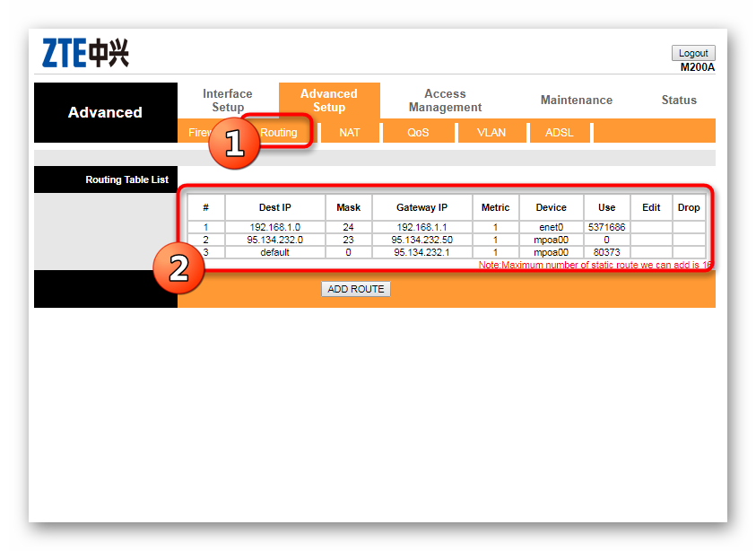Click the Device column header
Viewport: 756px width, 551px height.
coord(552,207)
